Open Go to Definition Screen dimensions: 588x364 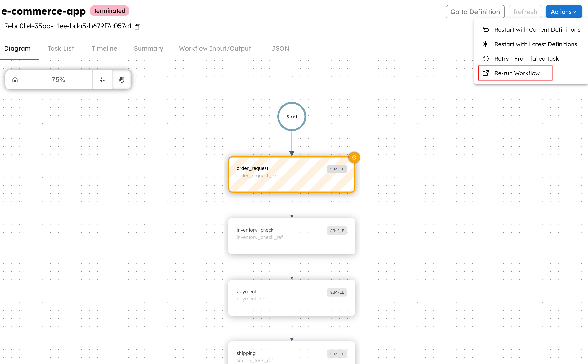click(x=475, y=12)
